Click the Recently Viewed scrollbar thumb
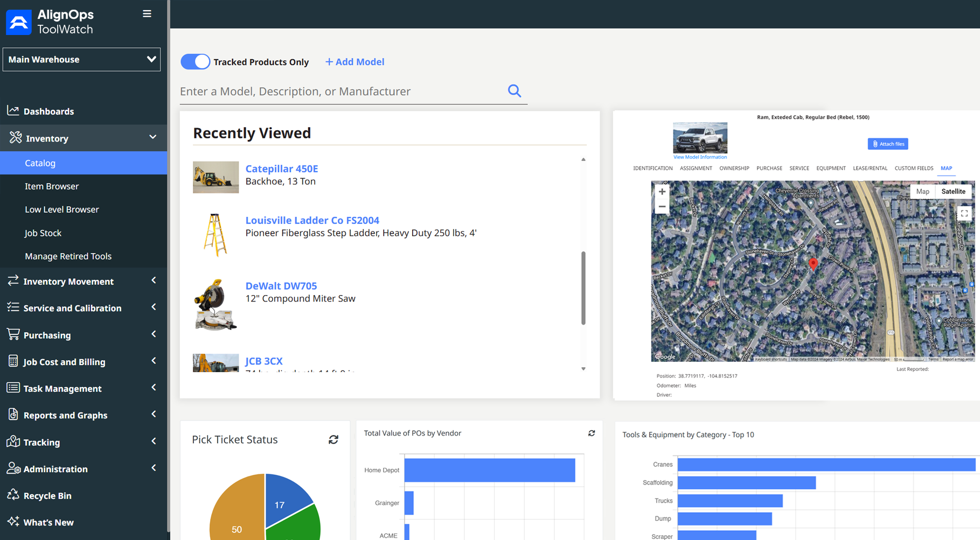This screenshot has width=980, height=540. click(x=583, y=288)
